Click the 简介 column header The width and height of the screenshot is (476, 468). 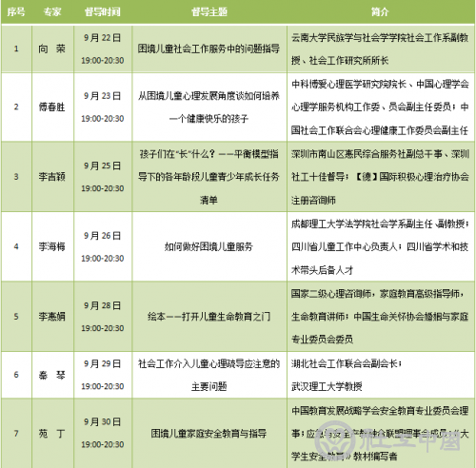click(x=380, y=12)
